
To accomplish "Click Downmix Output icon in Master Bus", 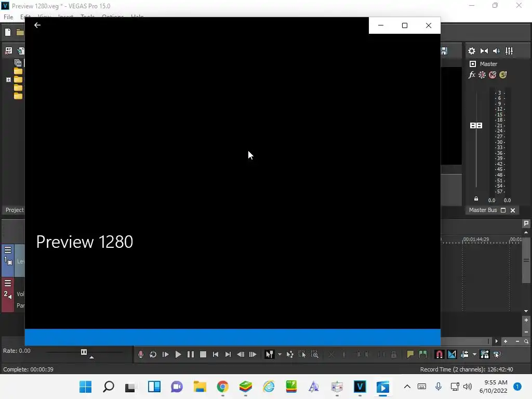I will 484,51.
